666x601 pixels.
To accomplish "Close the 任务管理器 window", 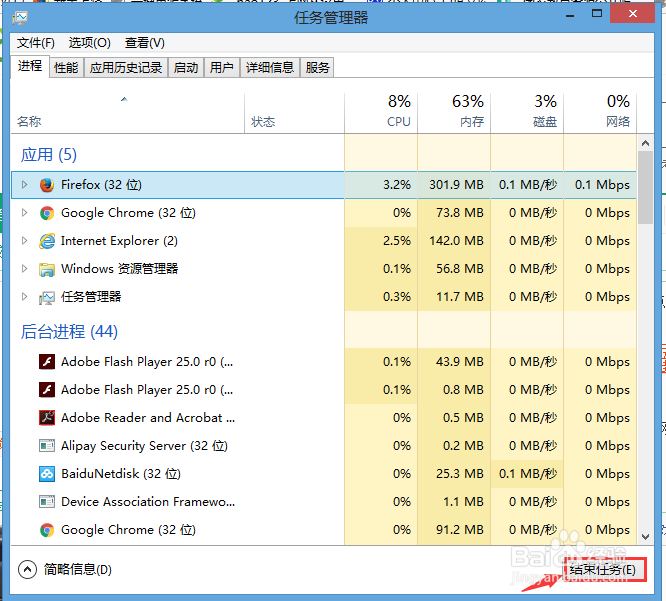I will coord(632,14).
